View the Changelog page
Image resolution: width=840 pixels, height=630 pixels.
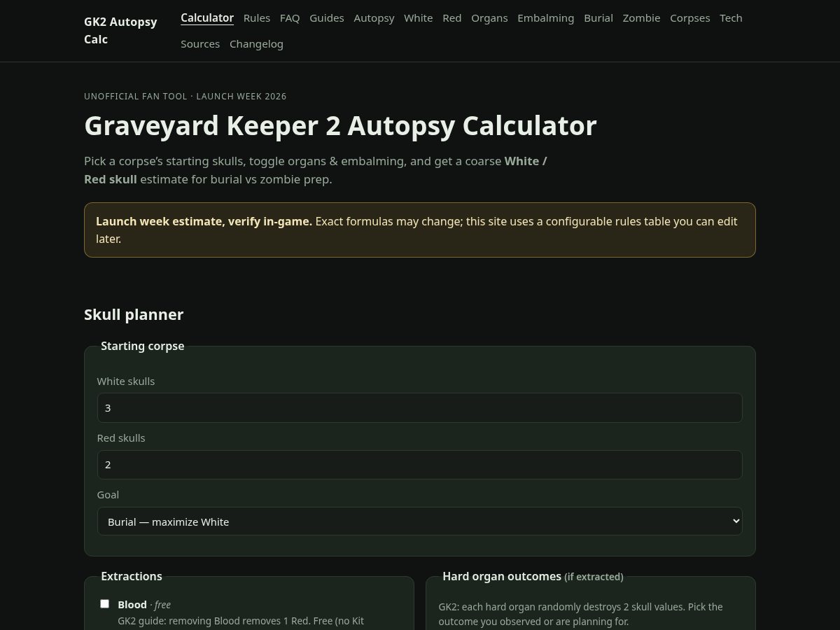256,44
